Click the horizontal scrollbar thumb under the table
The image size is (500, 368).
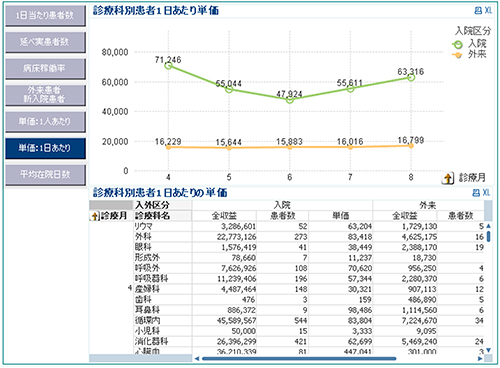coord(299,359)
